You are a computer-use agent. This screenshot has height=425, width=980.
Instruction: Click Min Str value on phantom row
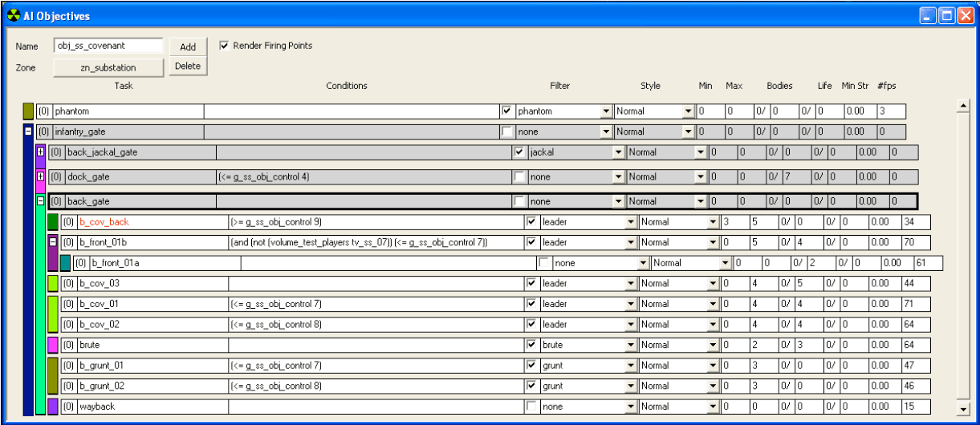coord(859,111)
